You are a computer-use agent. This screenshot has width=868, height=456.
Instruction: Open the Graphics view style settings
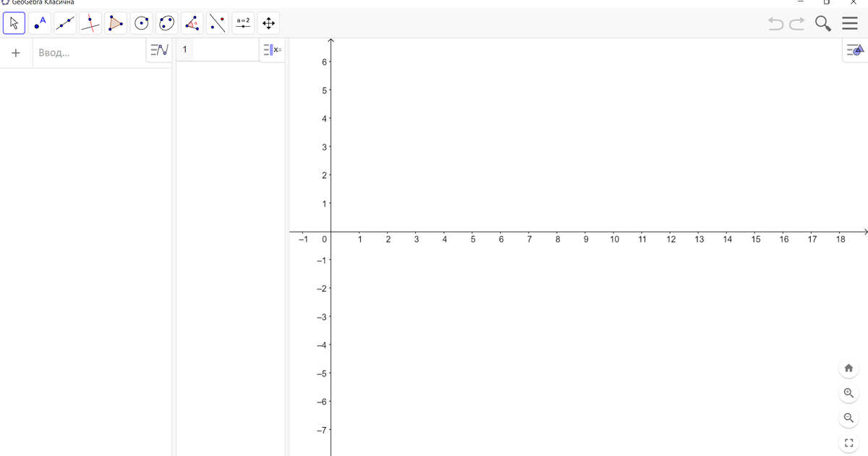(x=854, y=49)
